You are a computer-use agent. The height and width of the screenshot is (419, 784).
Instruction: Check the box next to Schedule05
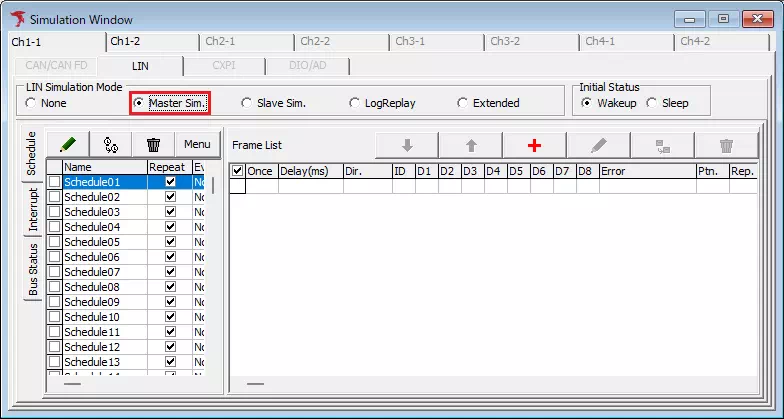[x=54, y=242]
